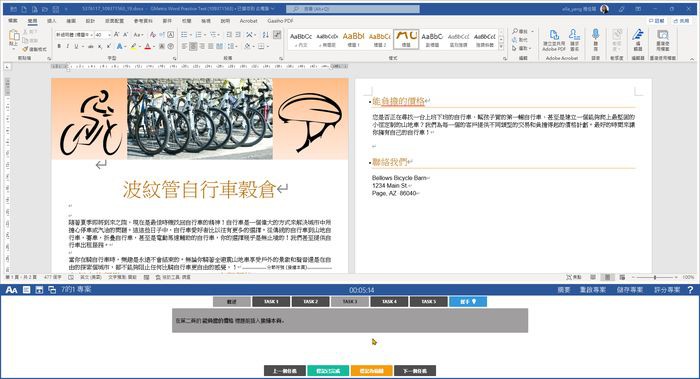Open the Gaaiho PDF ribbon tab

(280, 21)
